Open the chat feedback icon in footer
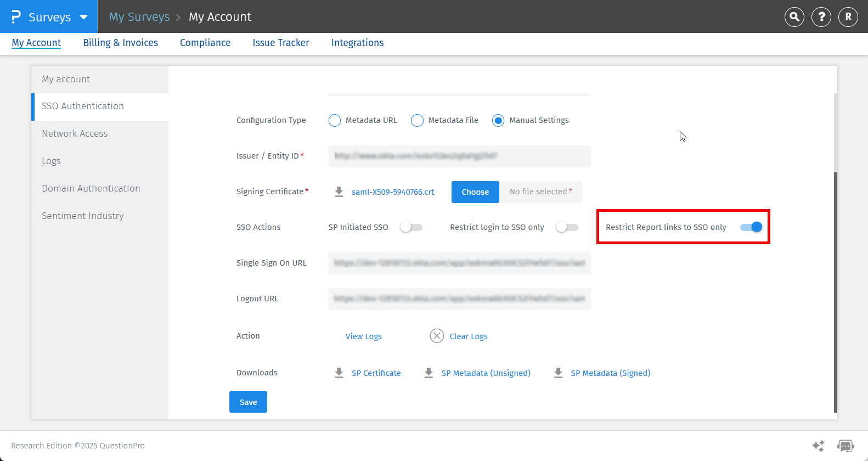The image size is (868, 461). coord(845,446)
